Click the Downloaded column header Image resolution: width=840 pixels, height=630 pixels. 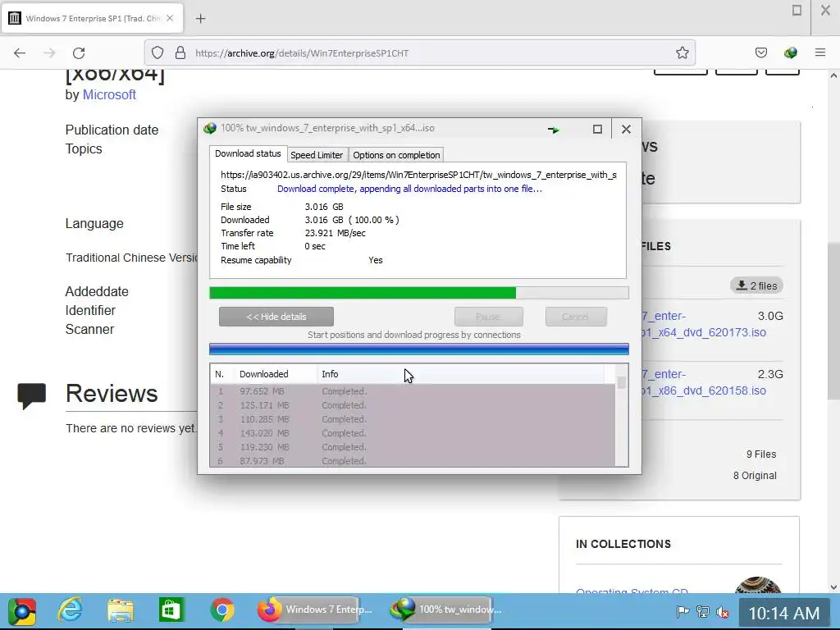(276, 374)
